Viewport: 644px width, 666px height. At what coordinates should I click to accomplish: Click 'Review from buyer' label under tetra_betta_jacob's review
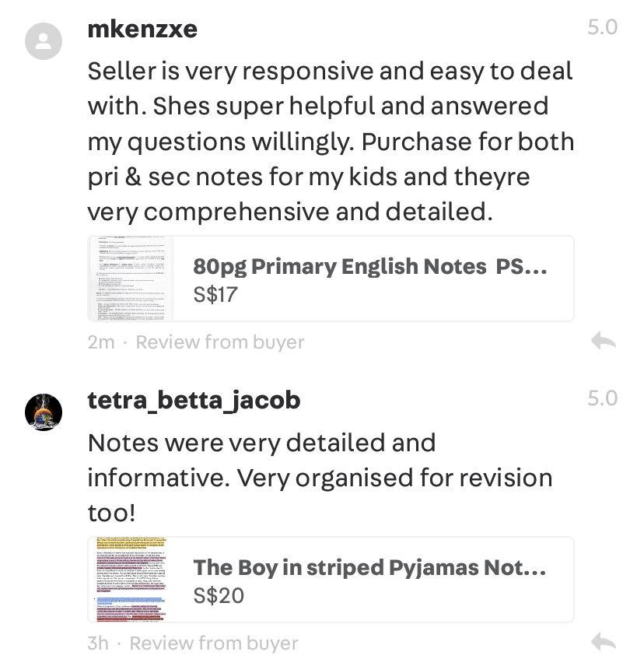click(x=214, y=643)
